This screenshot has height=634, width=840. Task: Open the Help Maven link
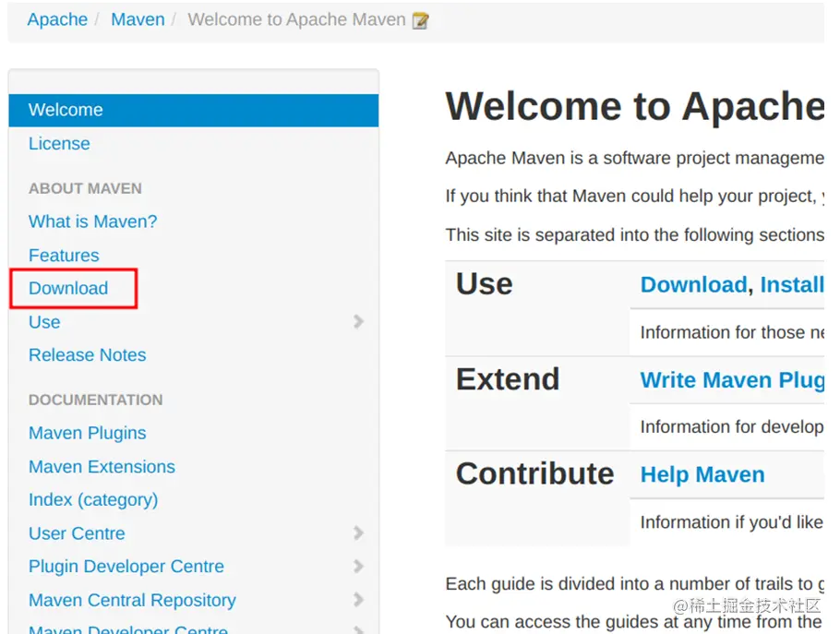click(x=702, y=475)
